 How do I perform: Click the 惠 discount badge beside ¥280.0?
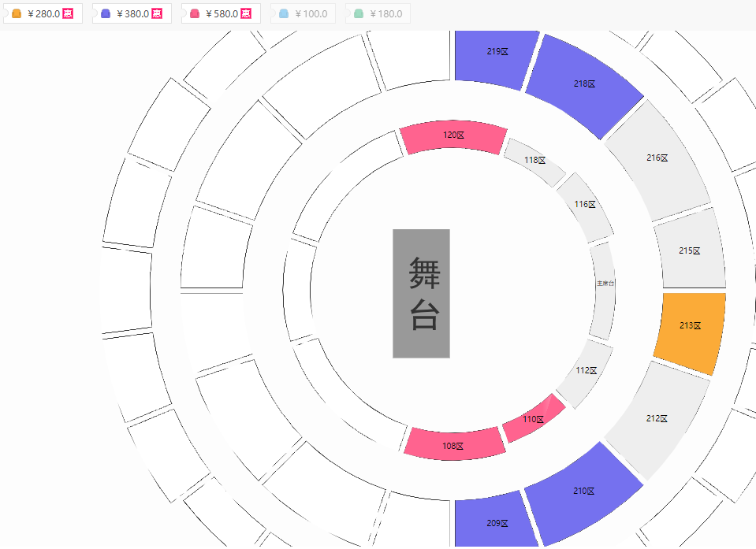(68, 13)
